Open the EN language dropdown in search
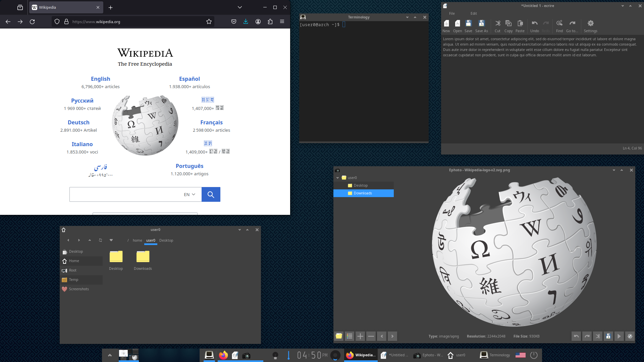 pos(190,194)
